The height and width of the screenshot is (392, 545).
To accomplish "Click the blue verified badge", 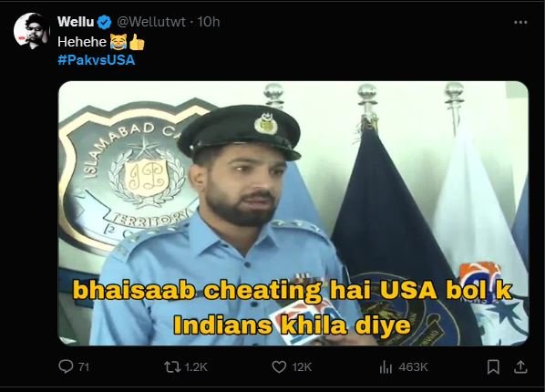I will point(104,22).
